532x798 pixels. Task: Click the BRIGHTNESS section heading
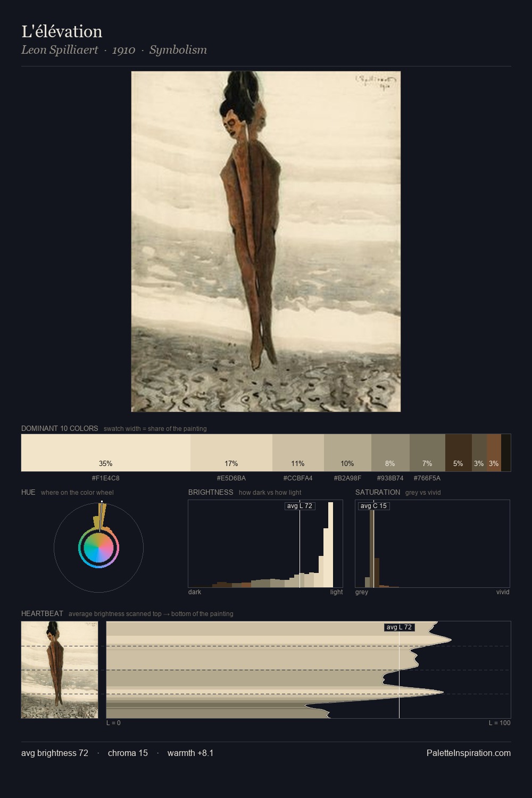click(211, 492)
